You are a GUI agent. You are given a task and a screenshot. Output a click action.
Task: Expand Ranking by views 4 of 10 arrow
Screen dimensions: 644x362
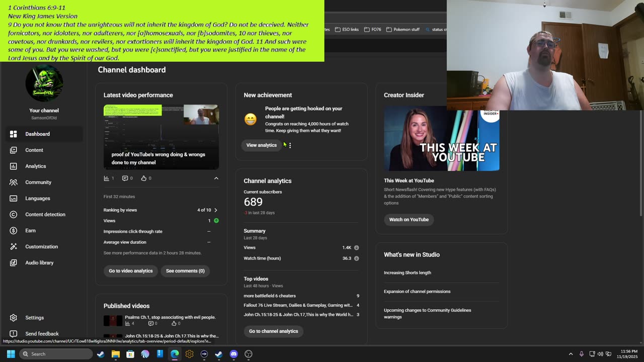216,210
